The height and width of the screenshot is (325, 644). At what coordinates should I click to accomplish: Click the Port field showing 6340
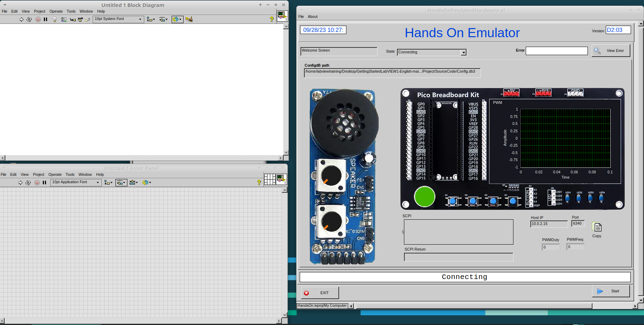coord(578,224)
